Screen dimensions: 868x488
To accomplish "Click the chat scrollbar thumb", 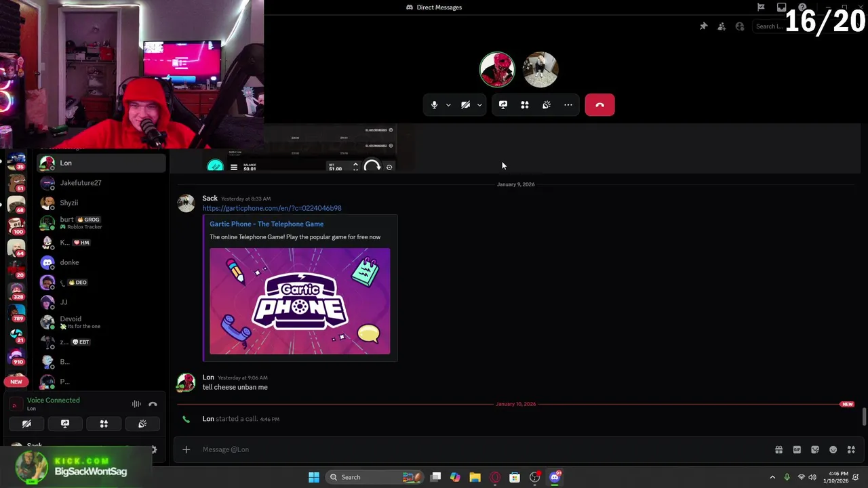I will tap(864, 418).
